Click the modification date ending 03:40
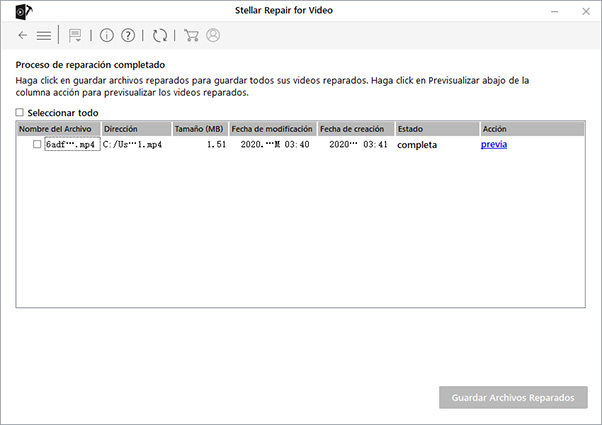 pos(275,144)
